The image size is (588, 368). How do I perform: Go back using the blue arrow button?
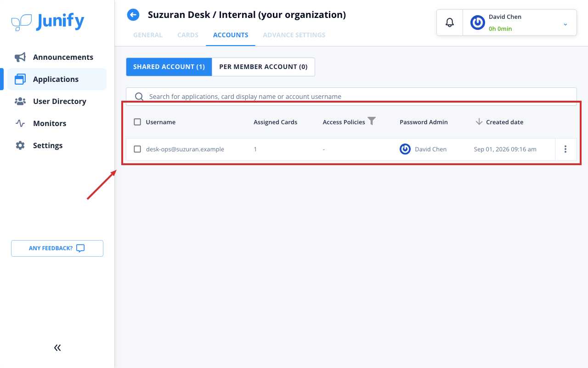click(x=133, y=15)
